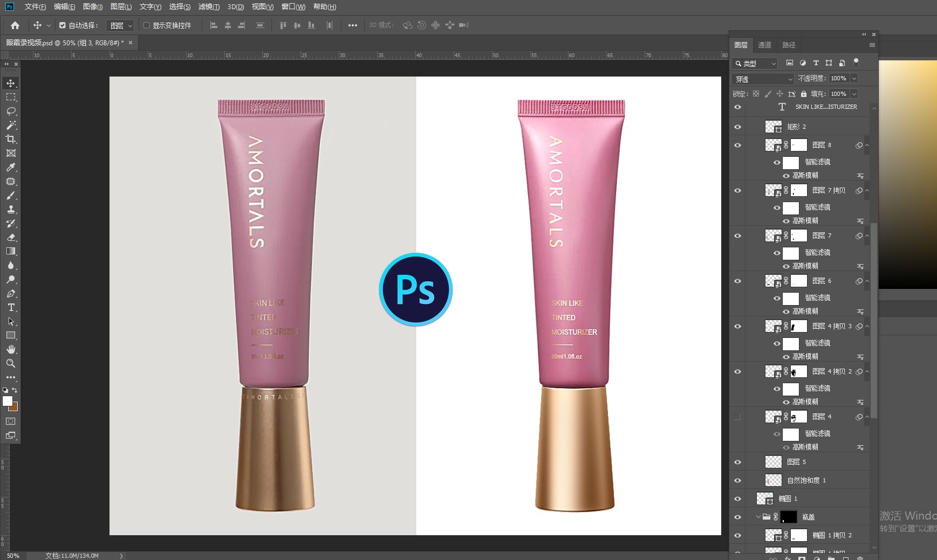
Task: Click the lock all padlock icon
Action: pos(804,94)
